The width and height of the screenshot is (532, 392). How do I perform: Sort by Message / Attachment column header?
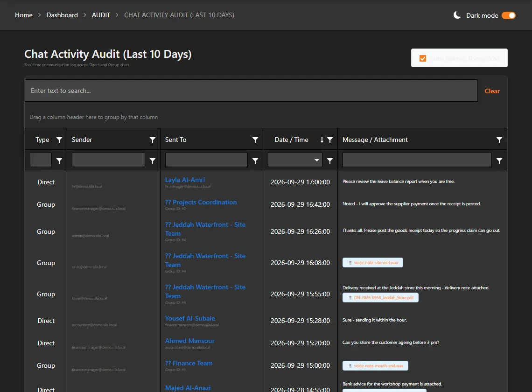tap(375, 140)
